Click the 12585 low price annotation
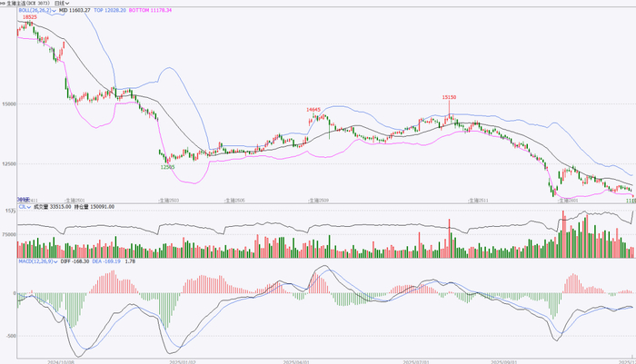 tap(167, 167)
